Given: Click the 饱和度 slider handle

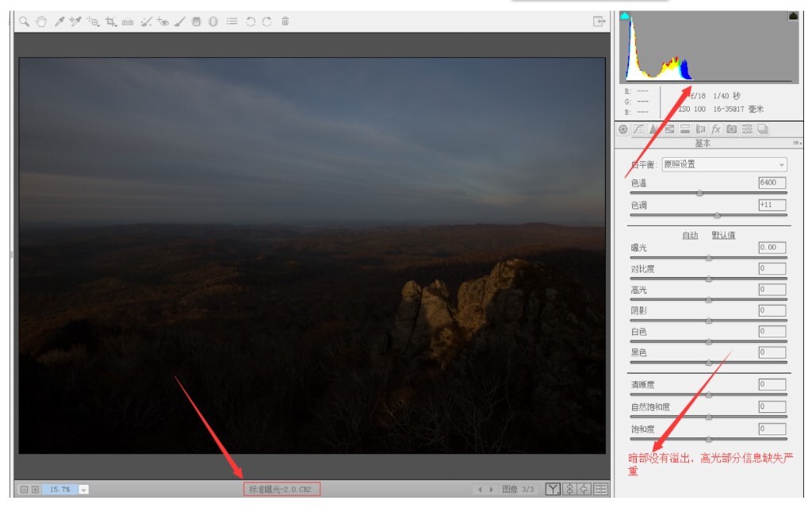Looking at the screenshot, I should pos(708,439).
